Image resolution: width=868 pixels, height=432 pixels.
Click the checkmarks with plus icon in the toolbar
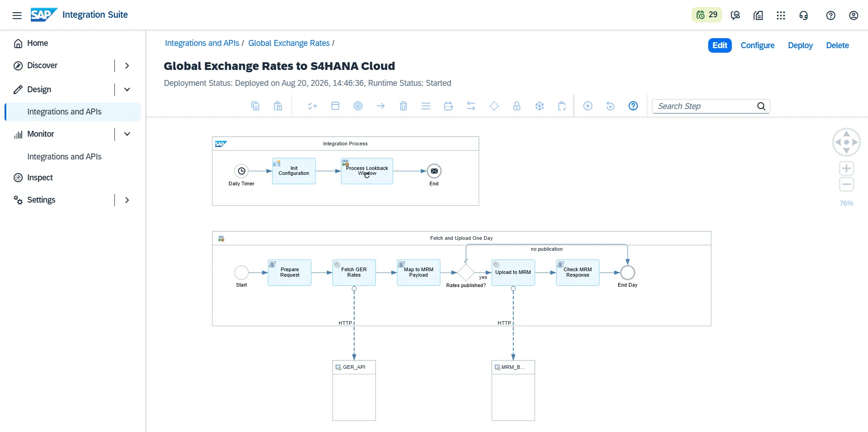pos(312,106)
